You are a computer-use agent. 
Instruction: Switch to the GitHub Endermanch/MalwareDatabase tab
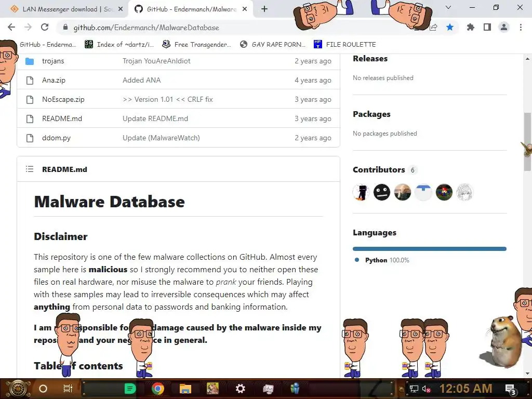point(191,9)
